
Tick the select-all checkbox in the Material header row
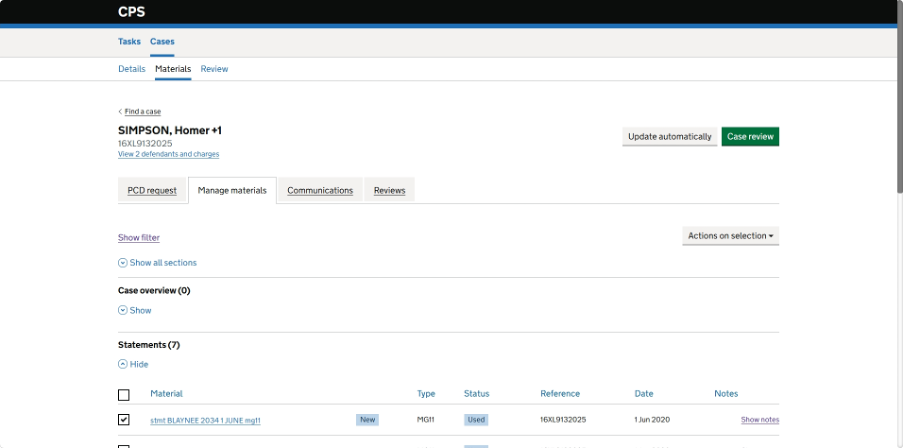(123, 395)
